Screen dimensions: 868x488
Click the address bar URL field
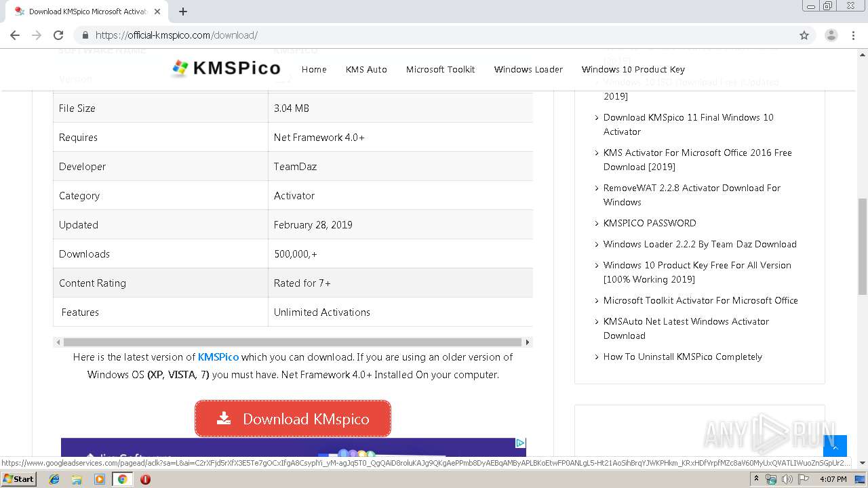coord(434,35)
